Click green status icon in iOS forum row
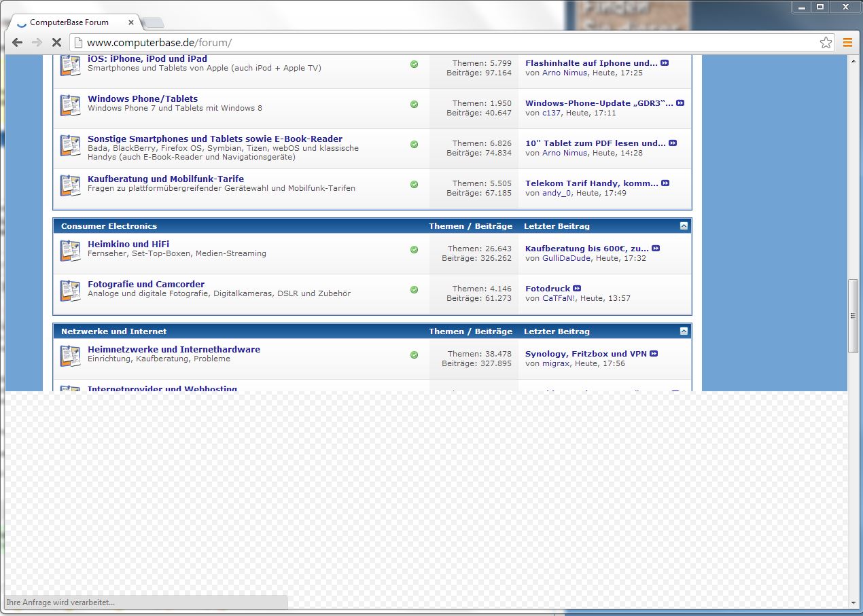 coord(414,64)
